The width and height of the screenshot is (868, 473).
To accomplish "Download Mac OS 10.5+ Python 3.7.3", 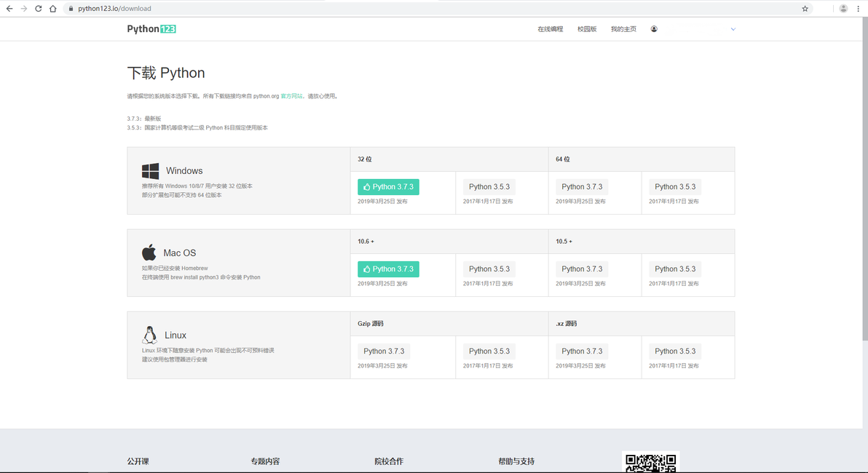I will (582, 269).
